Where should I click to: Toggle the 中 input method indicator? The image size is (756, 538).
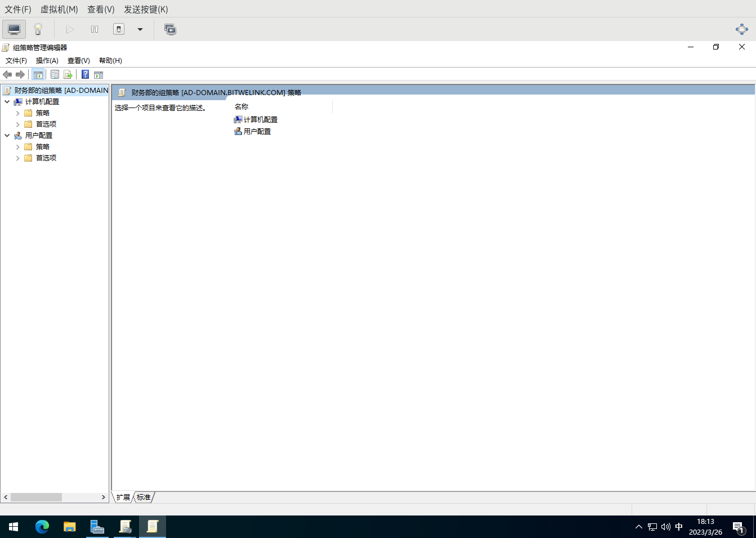coord(679,527)
